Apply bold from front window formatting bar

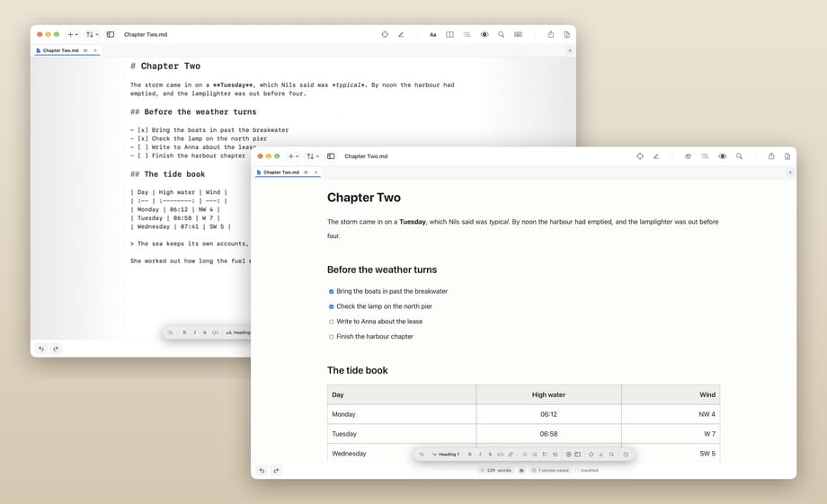point(469,454)
